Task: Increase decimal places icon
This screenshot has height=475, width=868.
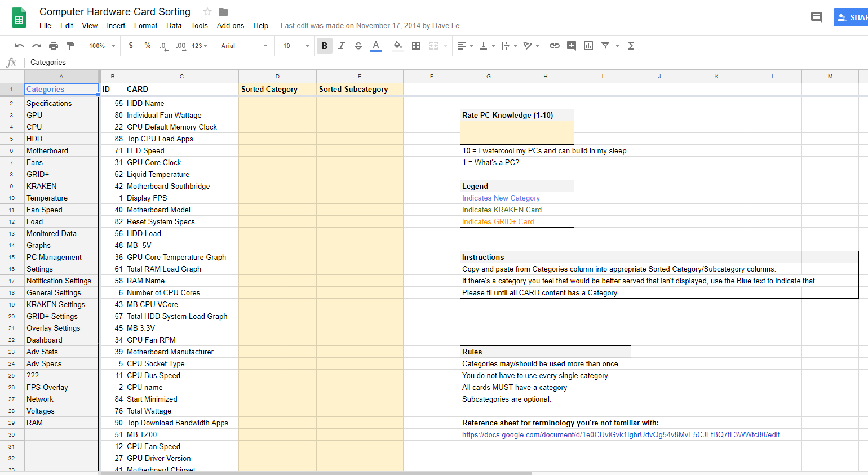Action: [180, 46]
